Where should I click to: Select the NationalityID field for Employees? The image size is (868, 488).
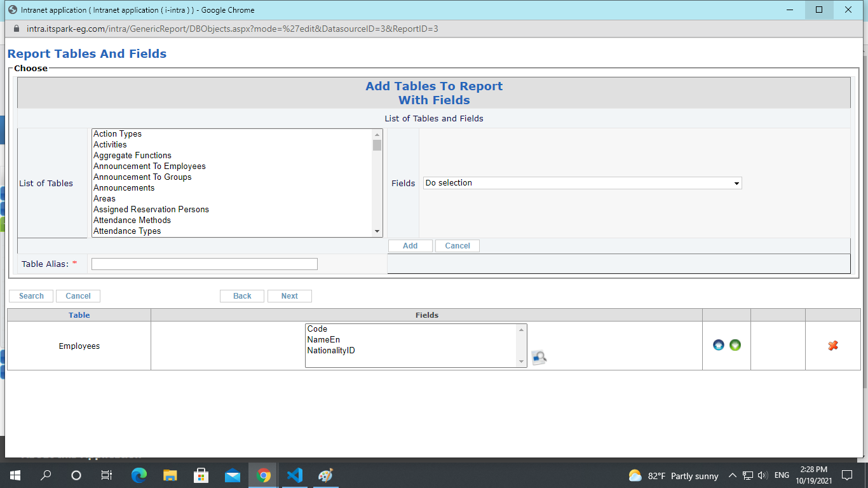(330, 351)
